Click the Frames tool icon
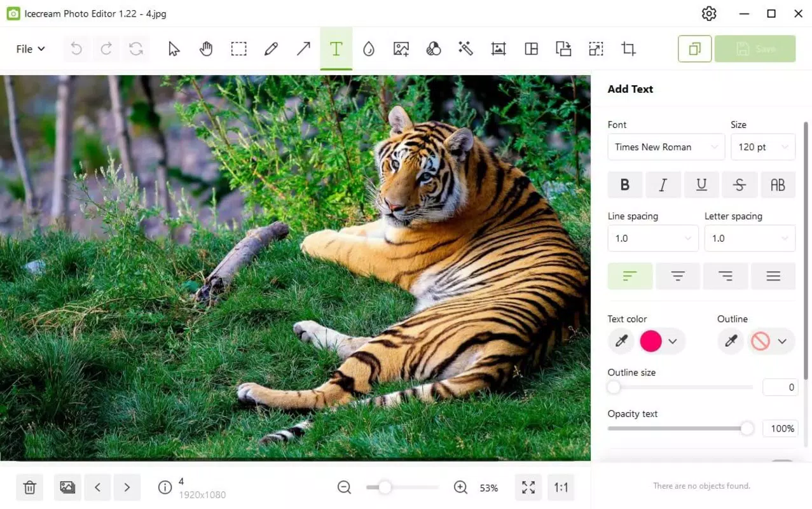This screenshot has width=812, height=509. 499,49
